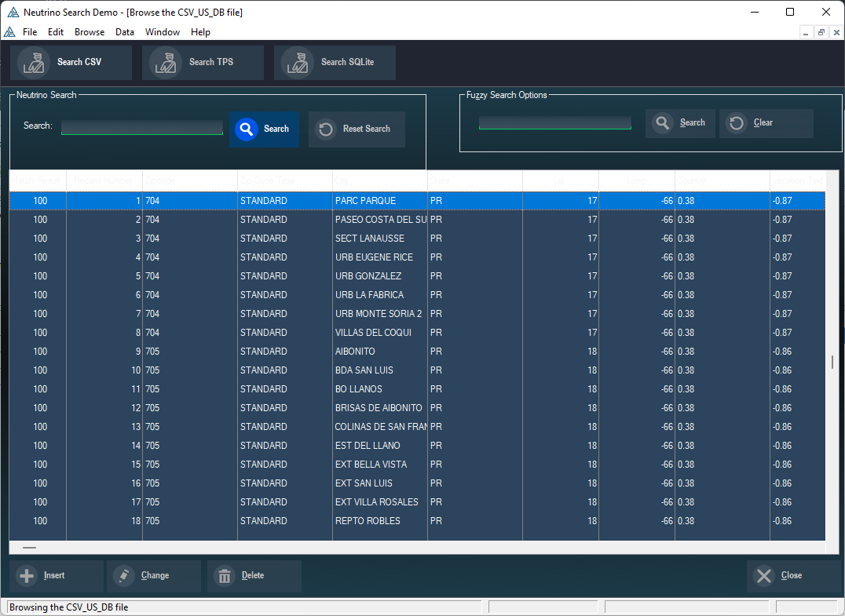This screenshot has width=845, height=616.
Task: Click the Neutrino Search input field
Action: click(142, 127)
